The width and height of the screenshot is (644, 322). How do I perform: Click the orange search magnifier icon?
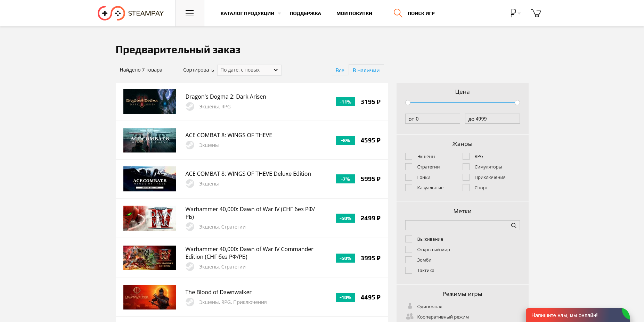pyautogui.click(x=398, y=13)
